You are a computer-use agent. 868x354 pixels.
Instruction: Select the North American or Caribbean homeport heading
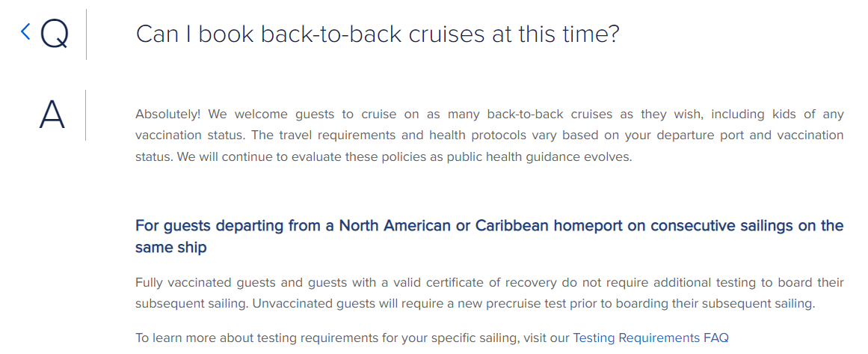coord(490,236)
